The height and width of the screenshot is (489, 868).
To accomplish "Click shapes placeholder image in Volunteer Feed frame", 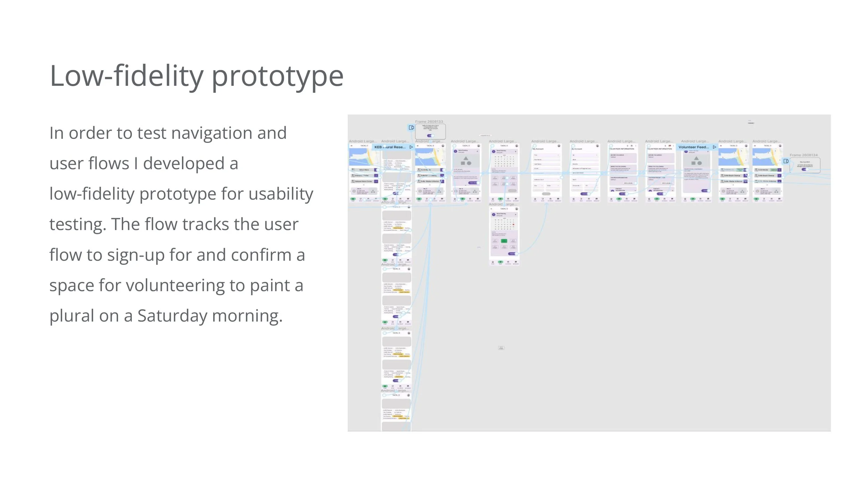I will [x=696, y=161].
